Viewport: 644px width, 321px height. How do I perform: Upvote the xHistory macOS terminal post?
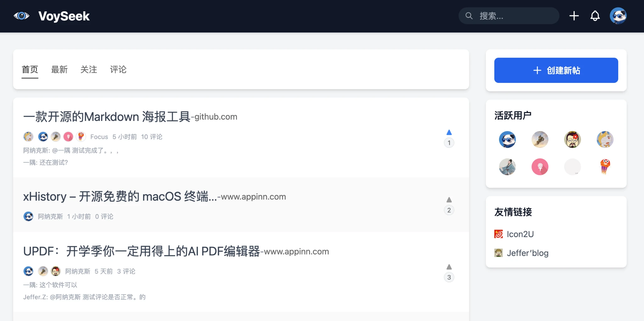449,200
